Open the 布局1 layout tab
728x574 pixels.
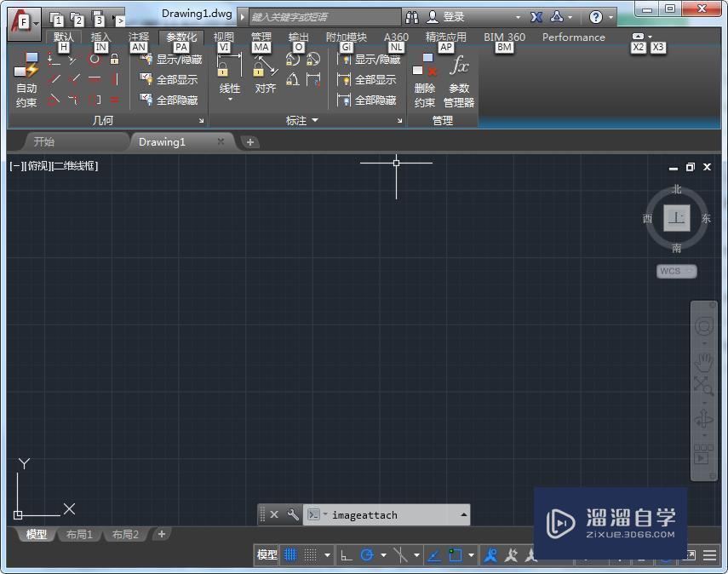(78, 535)
